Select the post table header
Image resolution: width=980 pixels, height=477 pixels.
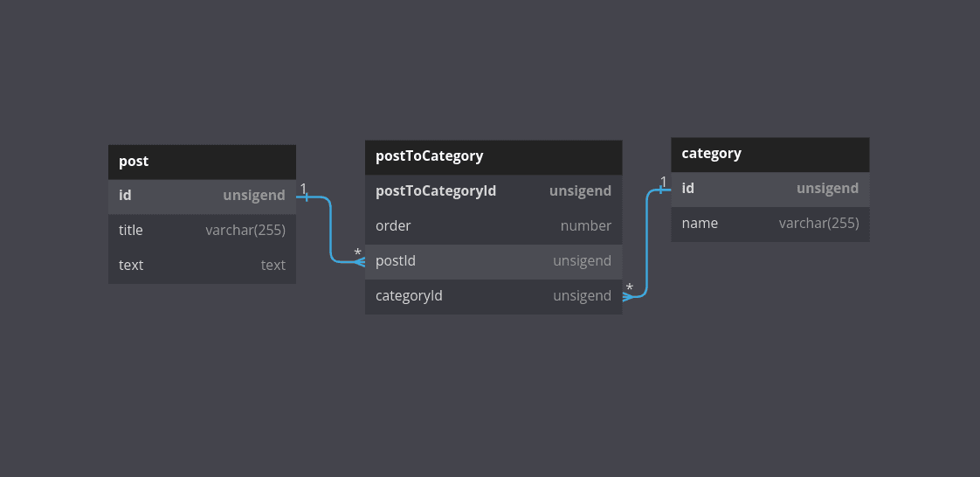point(202,162)
